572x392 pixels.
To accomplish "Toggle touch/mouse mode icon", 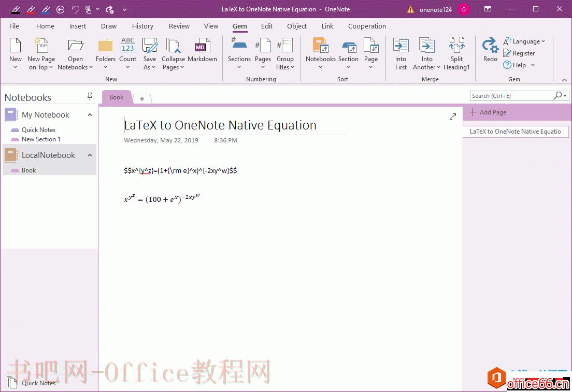I will click(88, 9).
